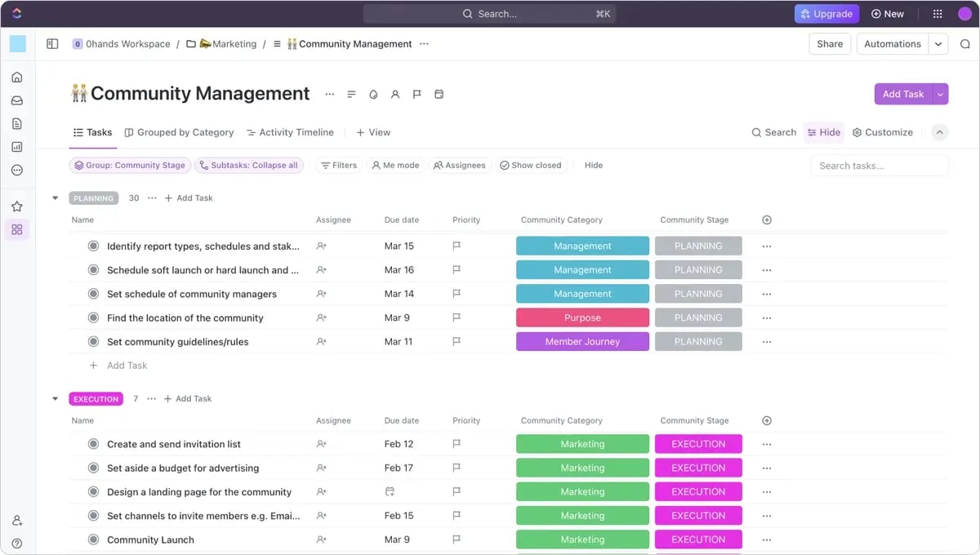Open the Docs sidebar icon

click(x=16, y=122)
